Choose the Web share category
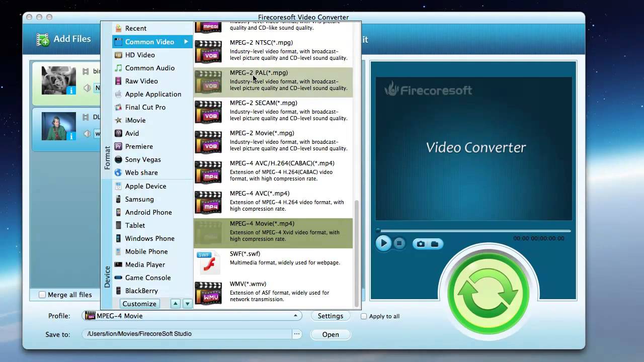 tap(152, 172)
